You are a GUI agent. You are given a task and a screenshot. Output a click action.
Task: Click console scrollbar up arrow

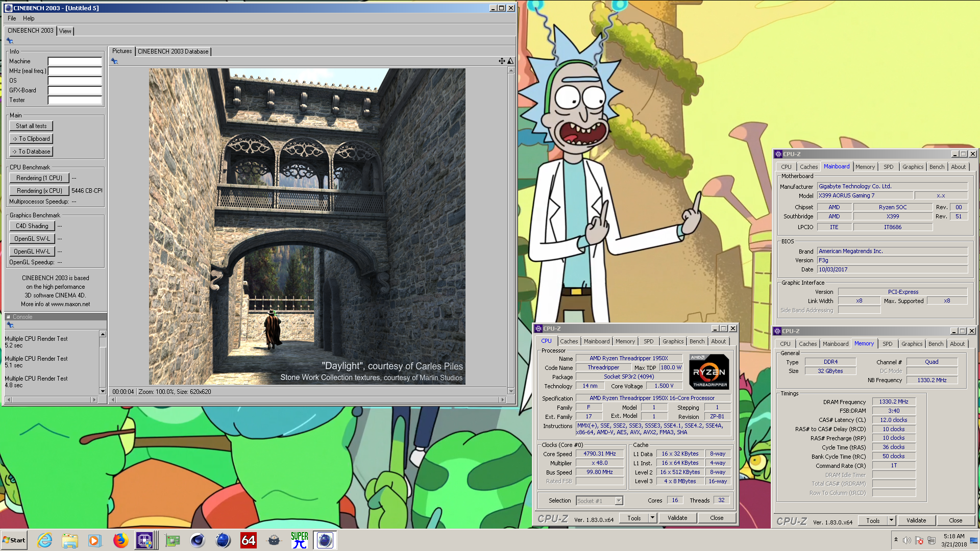point(103,334)
